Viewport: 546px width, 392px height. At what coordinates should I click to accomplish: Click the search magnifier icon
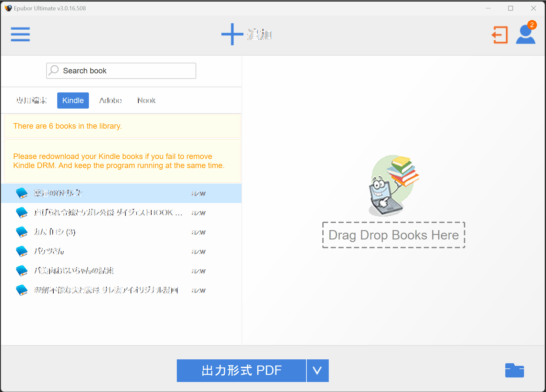[x=54, y=70]
